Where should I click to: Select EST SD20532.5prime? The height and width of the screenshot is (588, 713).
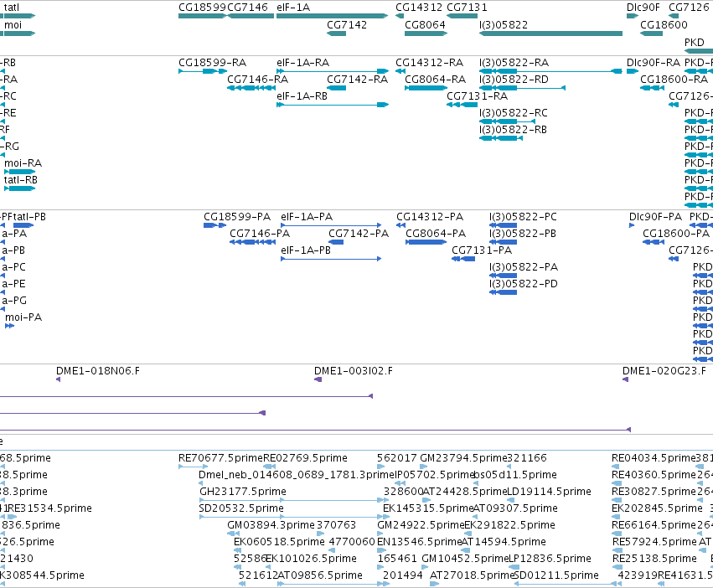(241, 508)
